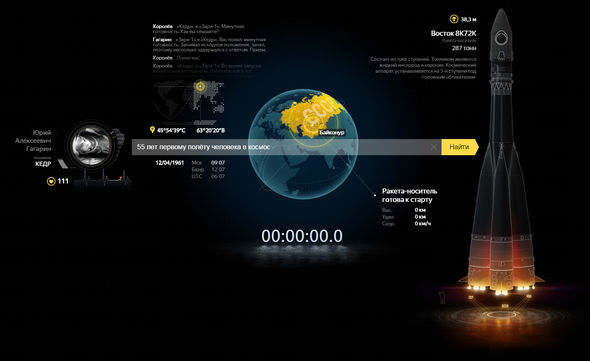Select the КЕДР call sign label
The image size is (590, 361).
[43, 163]
